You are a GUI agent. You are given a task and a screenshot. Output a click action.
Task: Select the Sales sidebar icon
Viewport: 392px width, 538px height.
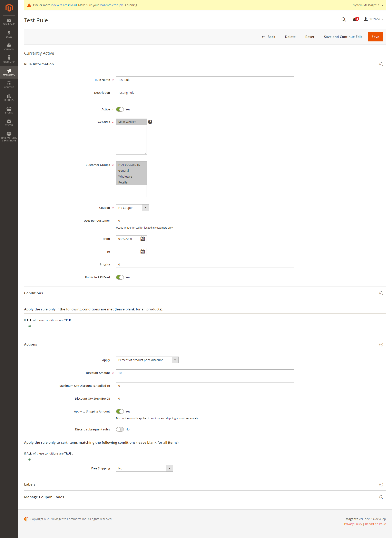(9, 34)
